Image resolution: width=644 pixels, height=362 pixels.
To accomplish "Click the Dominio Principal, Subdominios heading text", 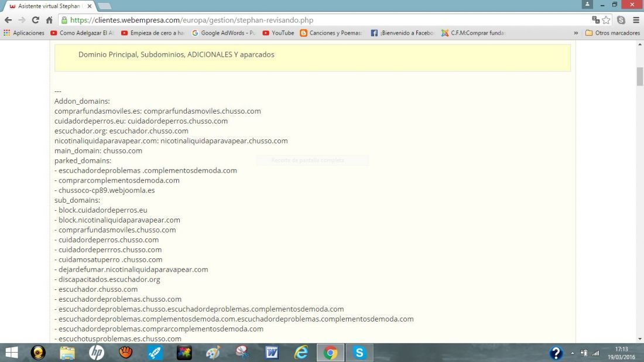I will point(176,54).
